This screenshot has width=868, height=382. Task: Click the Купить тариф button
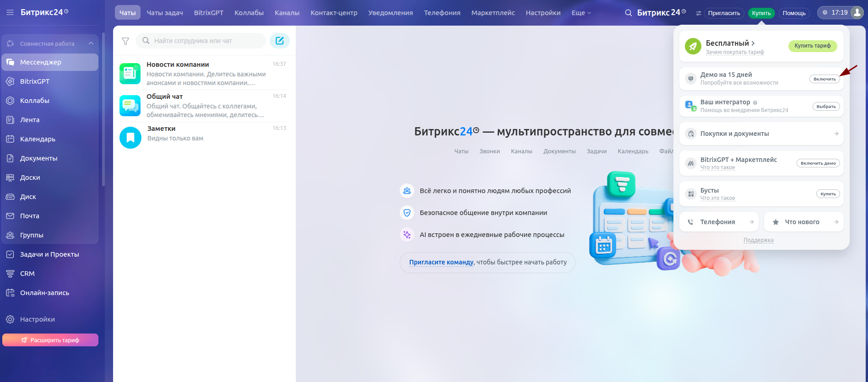point(813,46)
